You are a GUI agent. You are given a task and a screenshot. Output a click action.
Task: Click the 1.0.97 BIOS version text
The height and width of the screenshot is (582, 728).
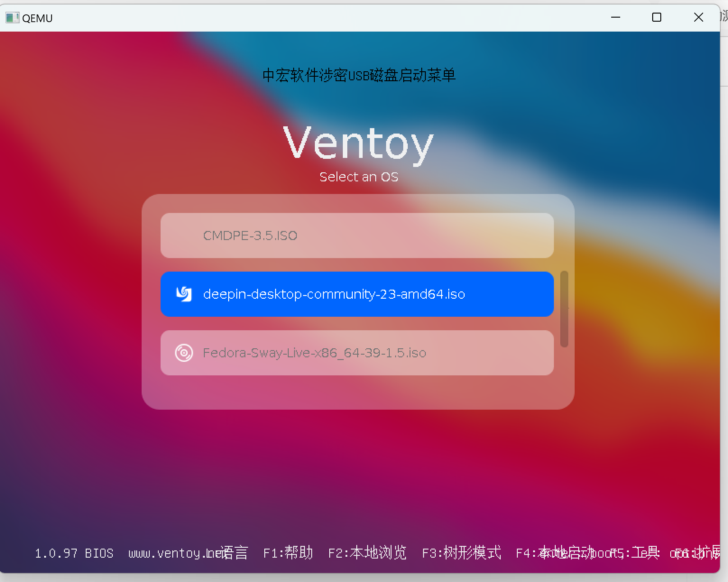pyautogui.click(x=74, y=553)
